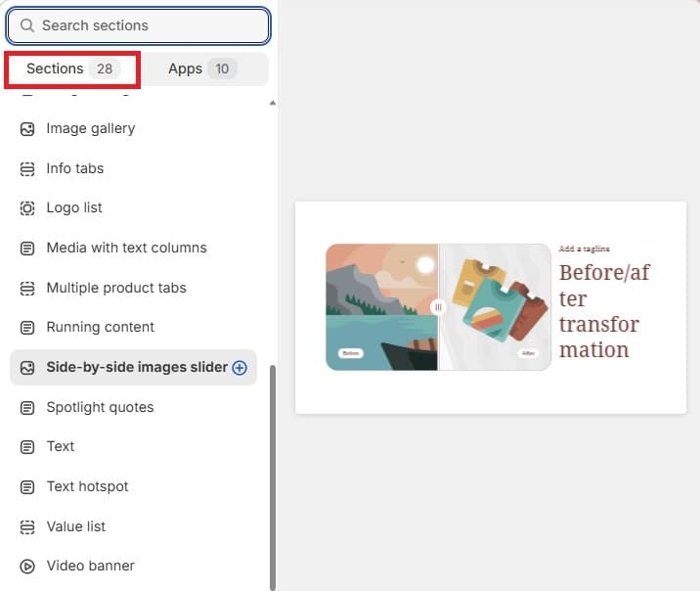Select the Running content section

[101, 327]
